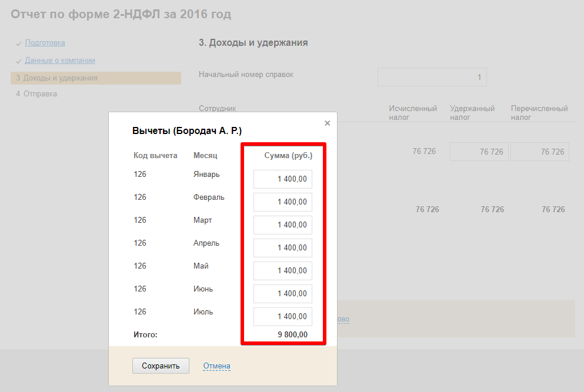584x392 pixels.
Task: Select step 3 Доходы и удержания
Action: pyautogui.click(x=96, y=78)
